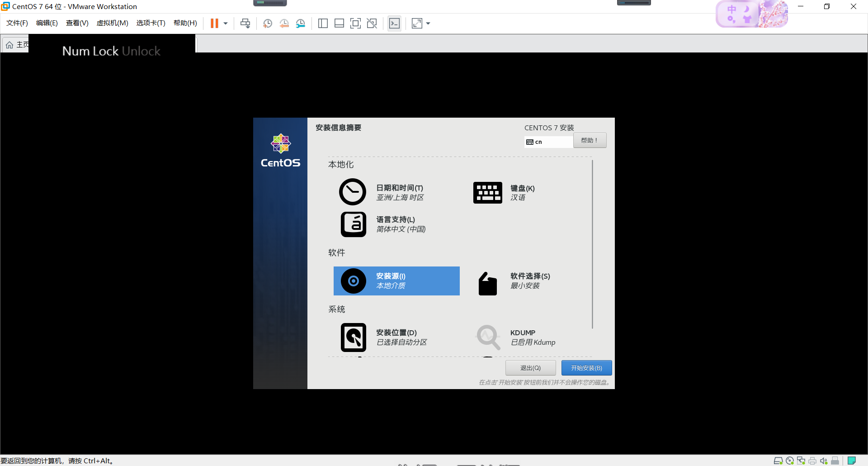Click printer device status icon
Viewport: 868px width, 466px height.
[x=812, y=461]
